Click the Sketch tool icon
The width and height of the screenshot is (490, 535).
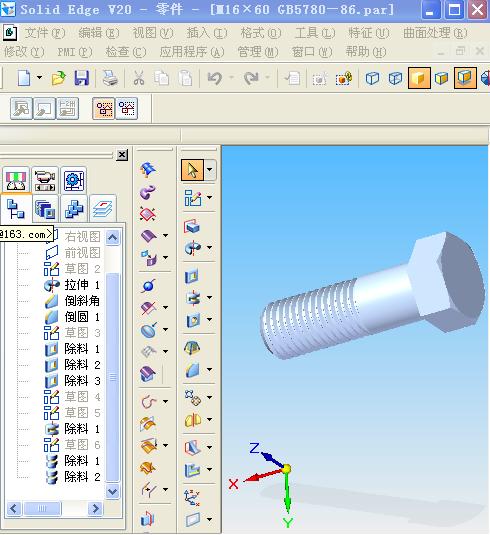(192, 198)
